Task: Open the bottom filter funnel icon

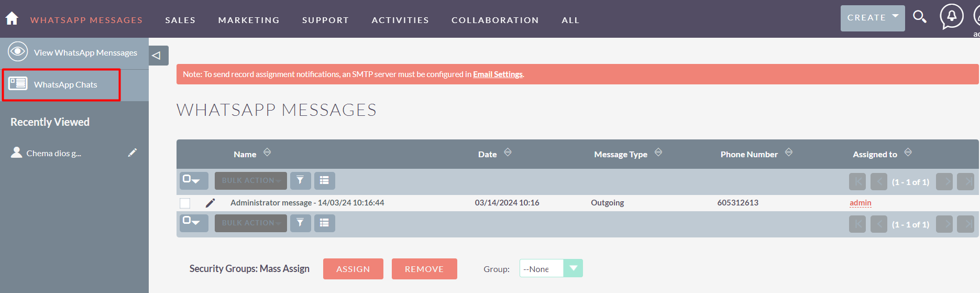Action: (x=300, y=223)
